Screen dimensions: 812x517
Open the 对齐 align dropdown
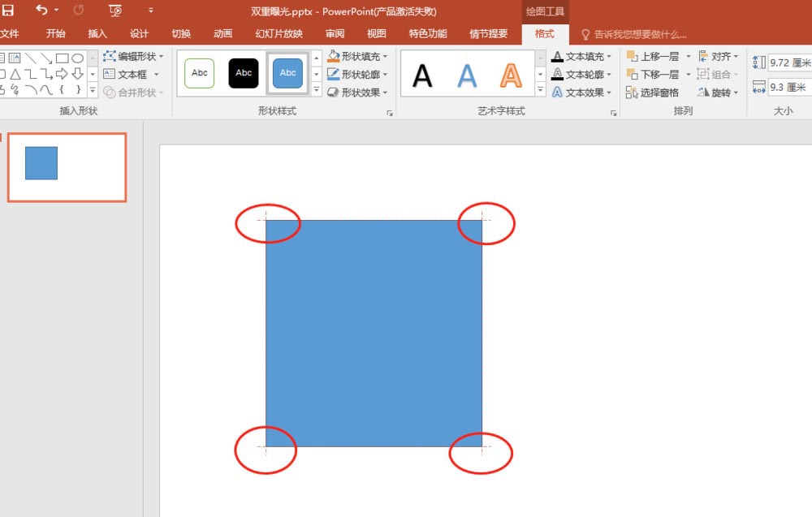click(718, 56)
